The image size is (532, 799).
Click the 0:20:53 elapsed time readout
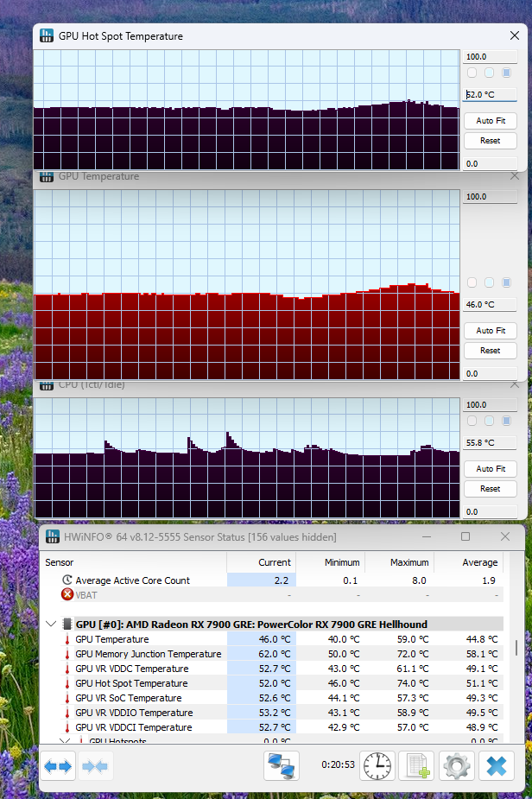coord(338,764)
